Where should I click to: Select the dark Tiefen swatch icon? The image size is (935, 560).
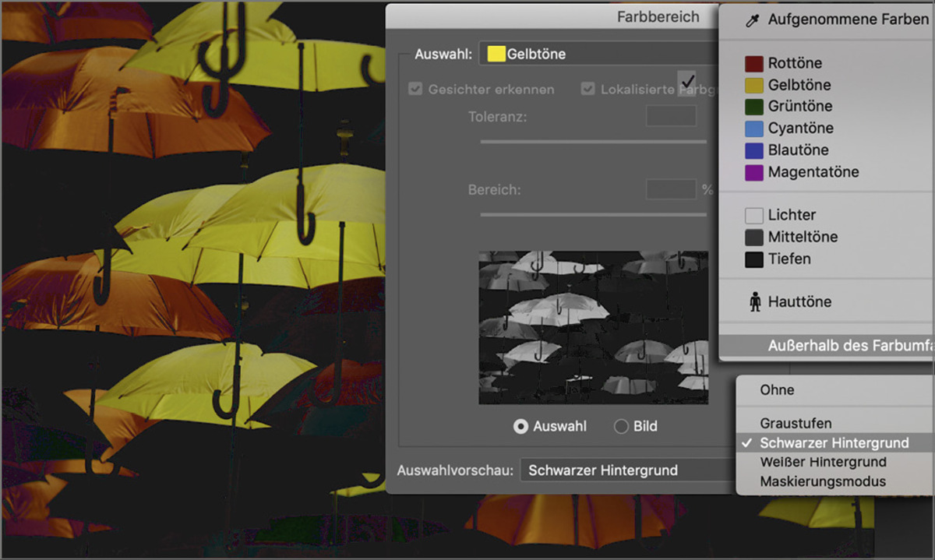pyautogui.click(x=754, y=259)
